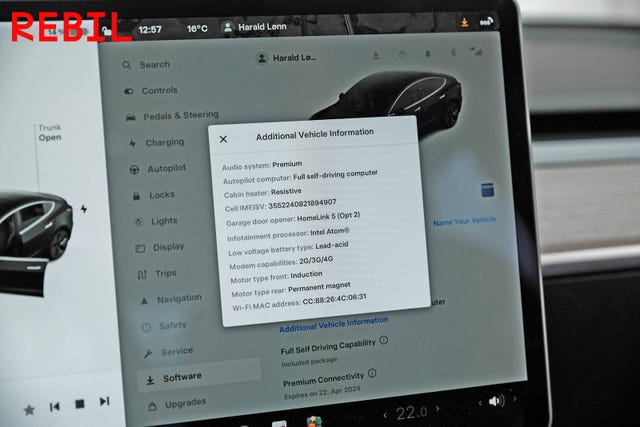Open the Charging settings menu
Viewport: 640px width, 427px height.
[x=157, y=142]
